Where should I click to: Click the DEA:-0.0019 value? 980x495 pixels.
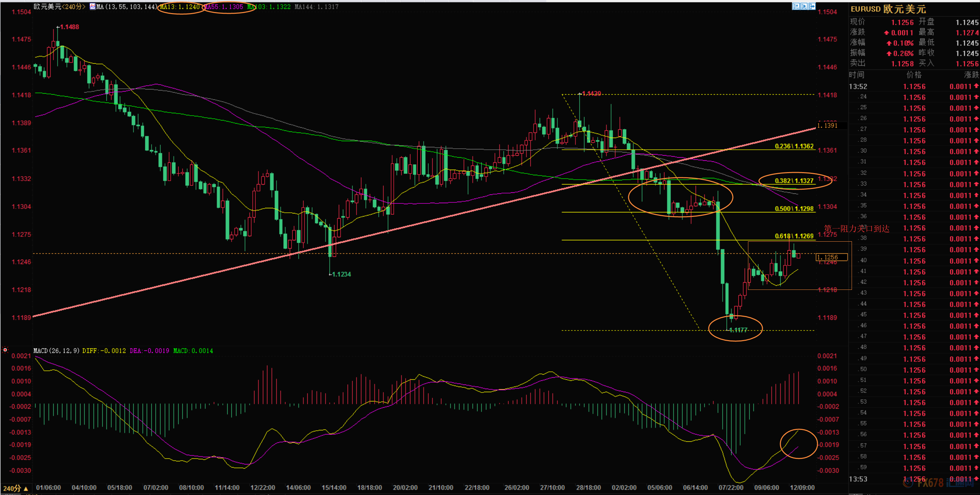[149, 351]
